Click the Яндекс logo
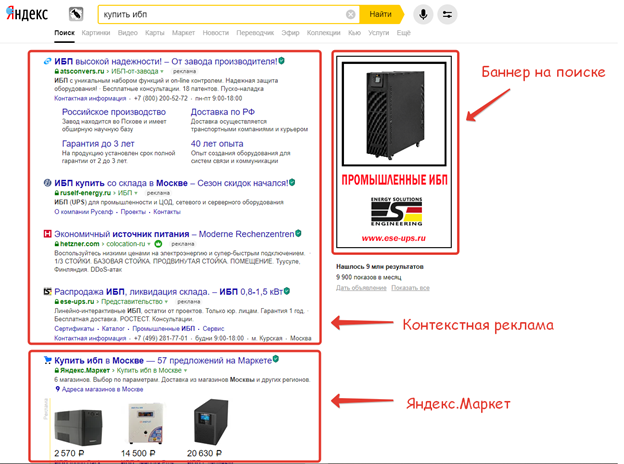This screenshot has width=624, height=464. [27, 13]
